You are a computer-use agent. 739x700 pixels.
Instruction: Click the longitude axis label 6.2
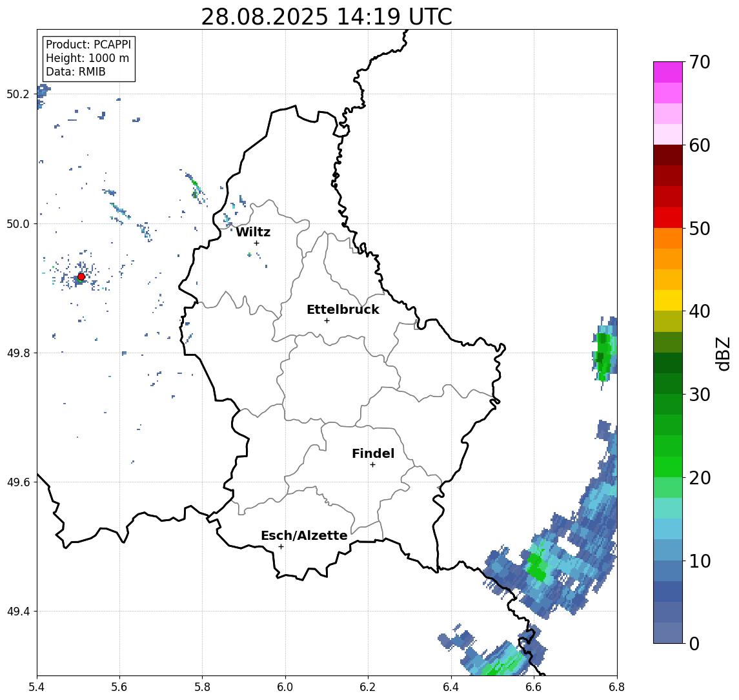point(368,687)
